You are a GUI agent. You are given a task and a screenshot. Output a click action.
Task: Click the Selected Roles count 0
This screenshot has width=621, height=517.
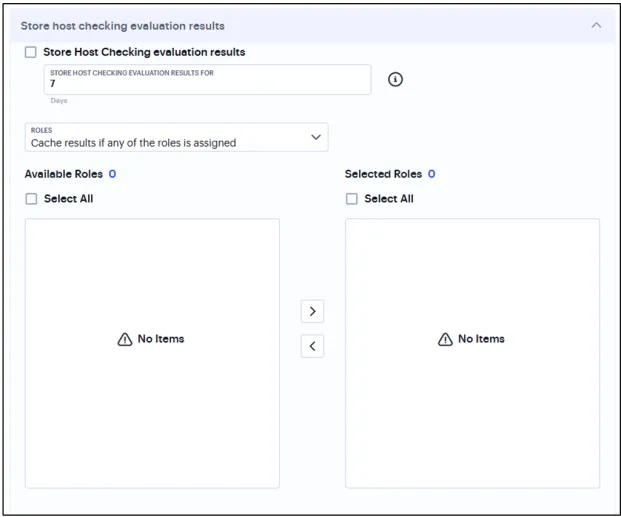tap(432, 174)
